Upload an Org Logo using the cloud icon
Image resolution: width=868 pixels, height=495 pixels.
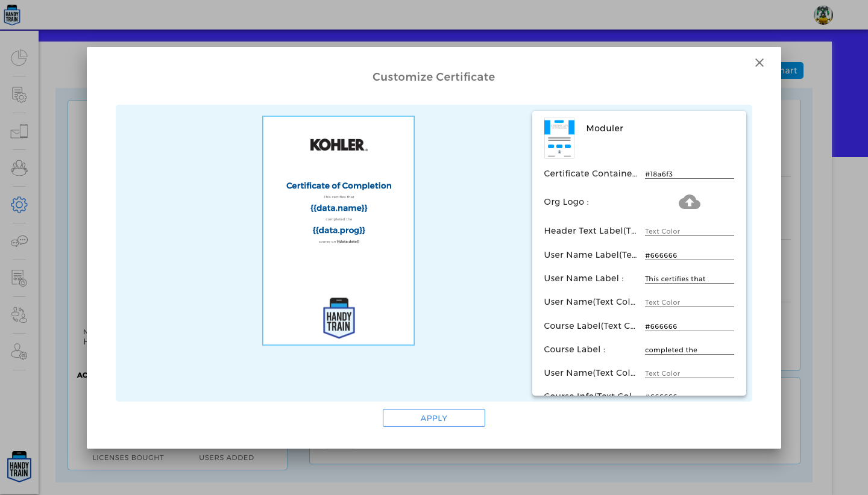point(689,202)
